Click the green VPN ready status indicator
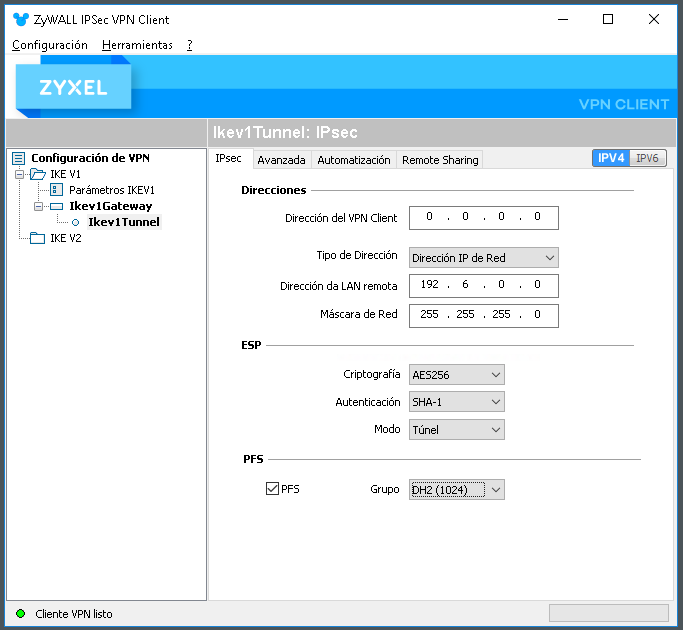Viewport: 683px width, 630px height. pyautogui.click(x=20, y=613)
